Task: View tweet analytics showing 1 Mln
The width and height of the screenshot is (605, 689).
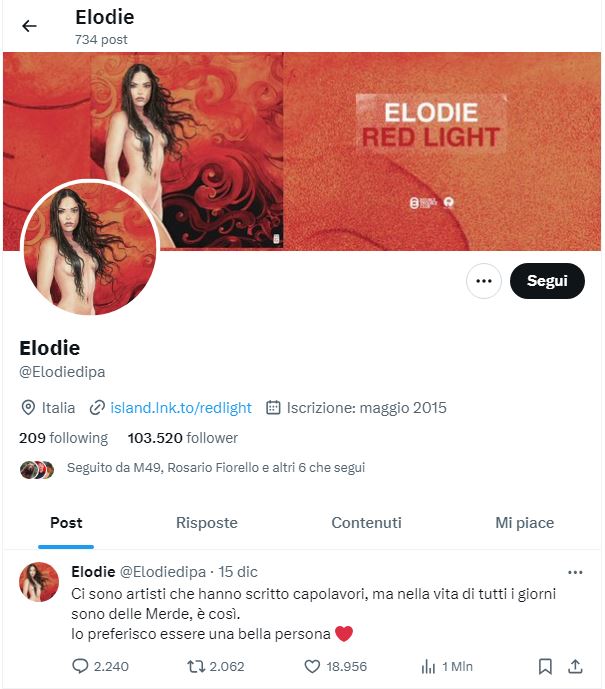Action: (447, 667)
